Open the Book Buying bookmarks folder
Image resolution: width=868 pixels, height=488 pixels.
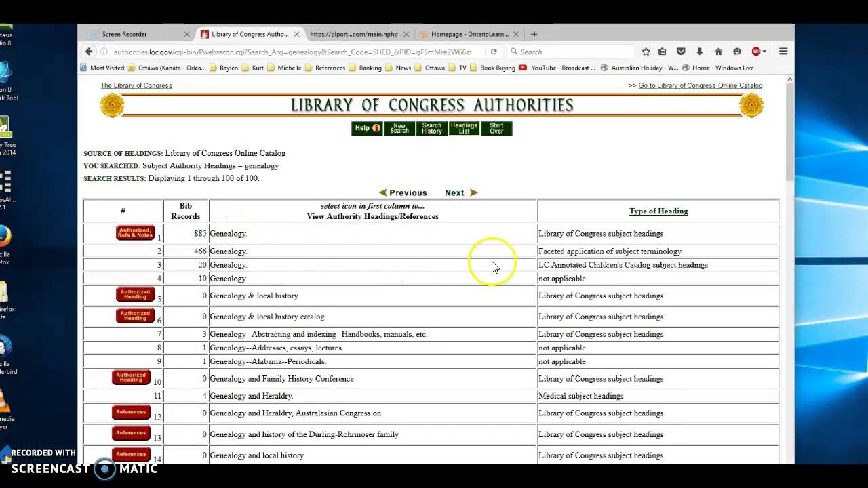click(492, 68)
